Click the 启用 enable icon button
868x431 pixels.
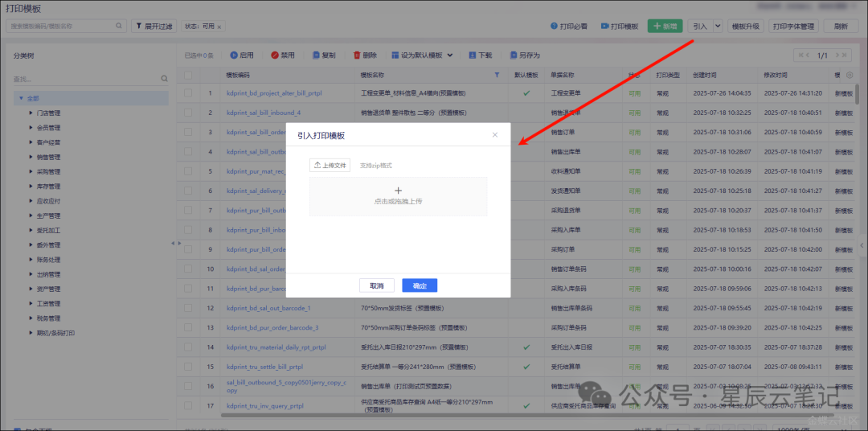point(234,55)
